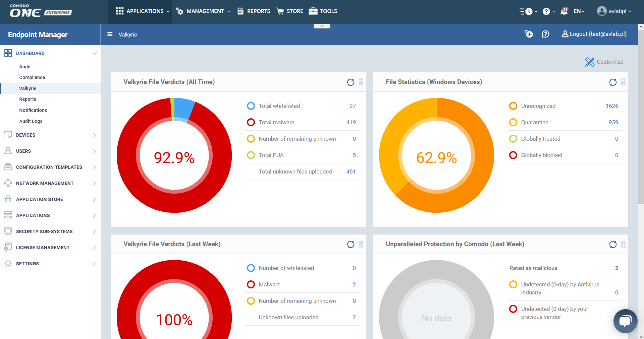
Task: Expand the Devices section arrow
Action: click(95, 135)
